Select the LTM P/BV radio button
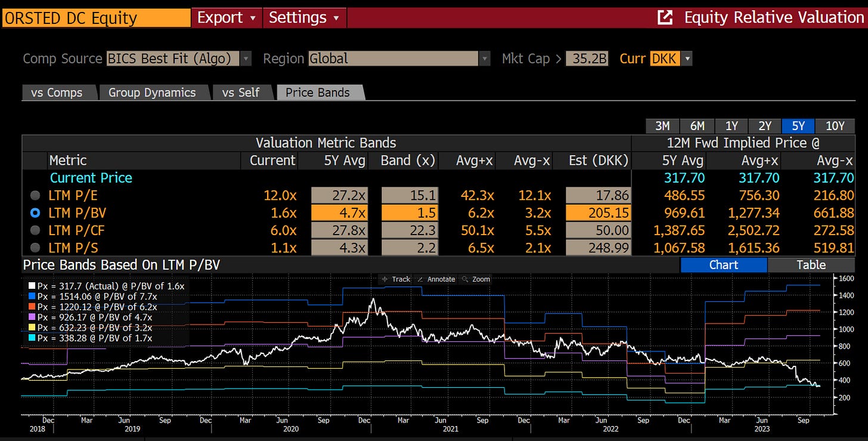This screenshot has height=441, width=868. click(x=36, y=212)
